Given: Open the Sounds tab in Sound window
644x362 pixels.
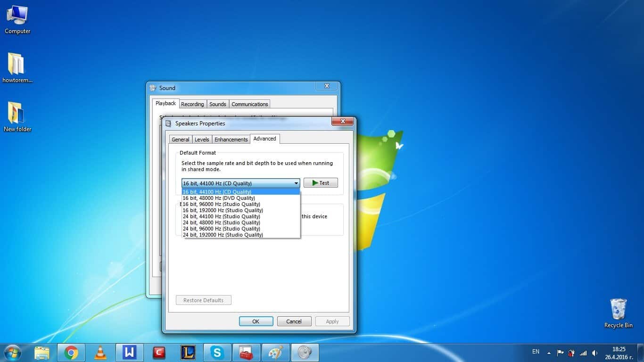Looking at the screenshot, I should [x=218, y=104].
